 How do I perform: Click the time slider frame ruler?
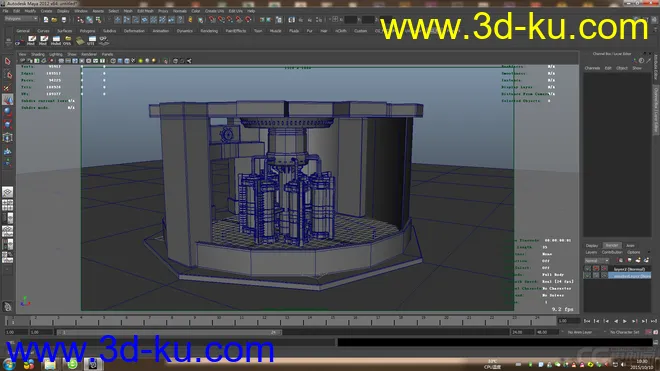(x=280, y=321)
